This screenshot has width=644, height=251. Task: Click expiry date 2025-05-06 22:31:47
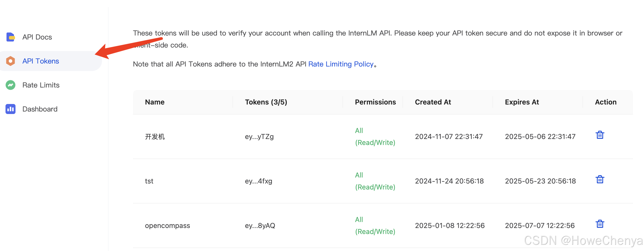(x=540, y=136)
